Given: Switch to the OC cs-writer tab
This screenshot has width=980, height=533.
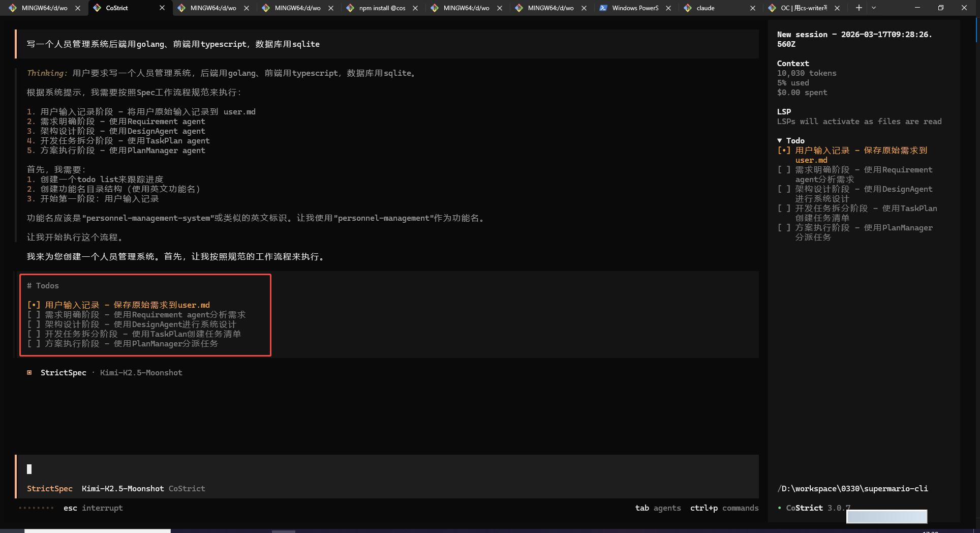Looking at the screenshot, I should click(803, 8).
